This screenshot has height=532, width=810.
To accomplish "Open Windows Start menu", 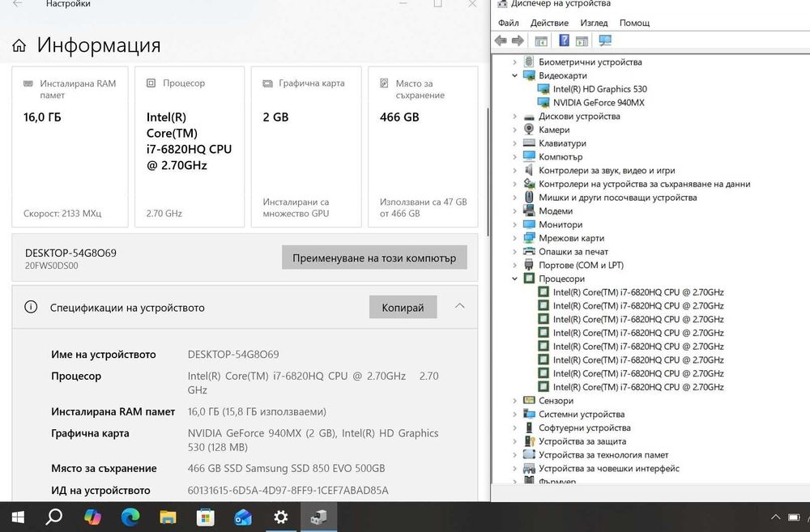I will (x=18, y=517).
